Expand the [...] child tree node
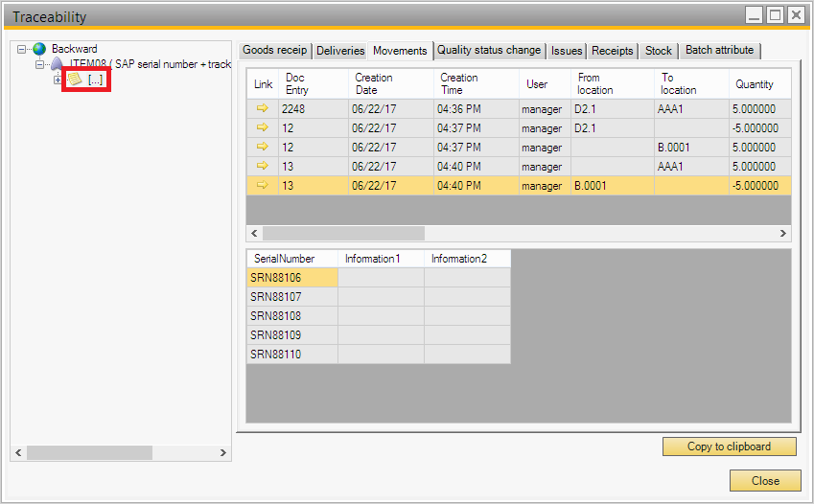The image size is (814, 504). point(58,80)
